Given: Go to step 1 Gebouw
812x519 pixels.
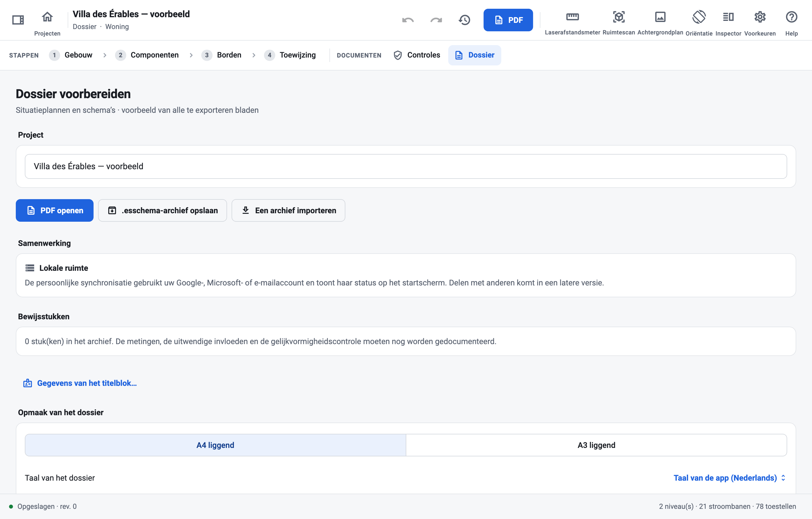Looking at the screenshot, I should [71, 55].
